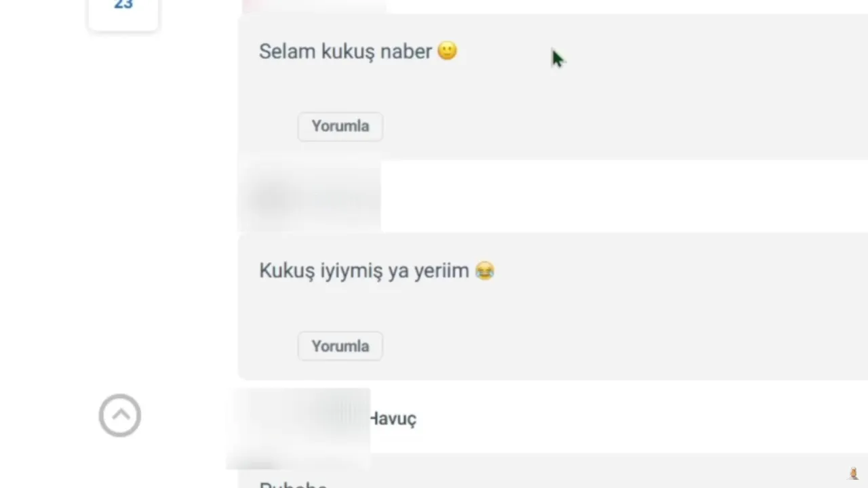Select the 'Kukuş iyiymiş ya yeriim' comment text

coord(364,271)
